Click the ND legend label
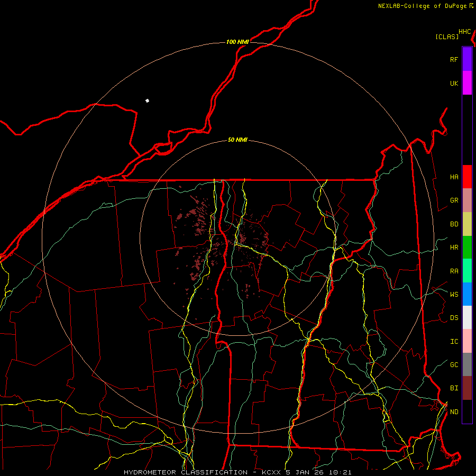 (x=454, y=411)
